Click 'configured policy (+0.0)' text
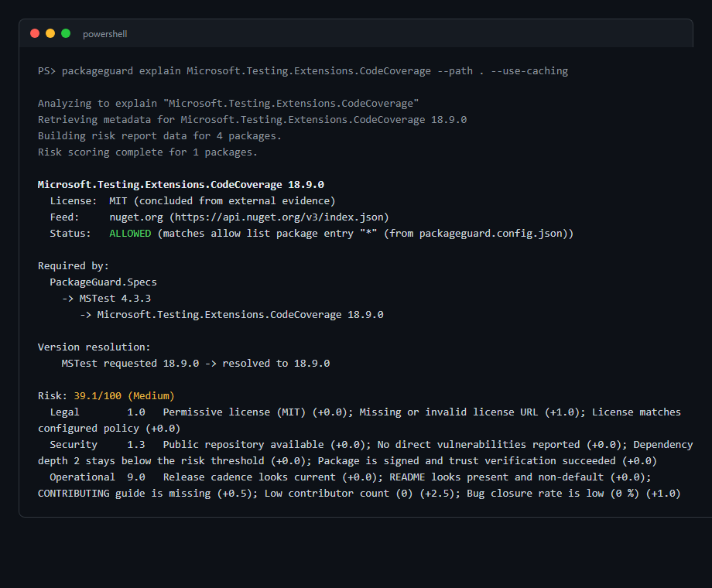Screen dimensions: 712x588 [109, 429]
